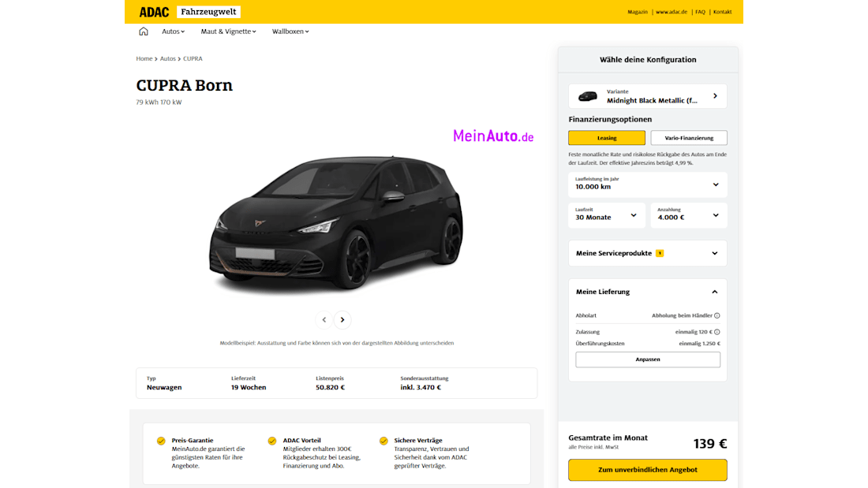This screenshot has height=488, width=868.
Task: Click info icon next to Abholung beim Händler
Action: click(x=717, y=315)
